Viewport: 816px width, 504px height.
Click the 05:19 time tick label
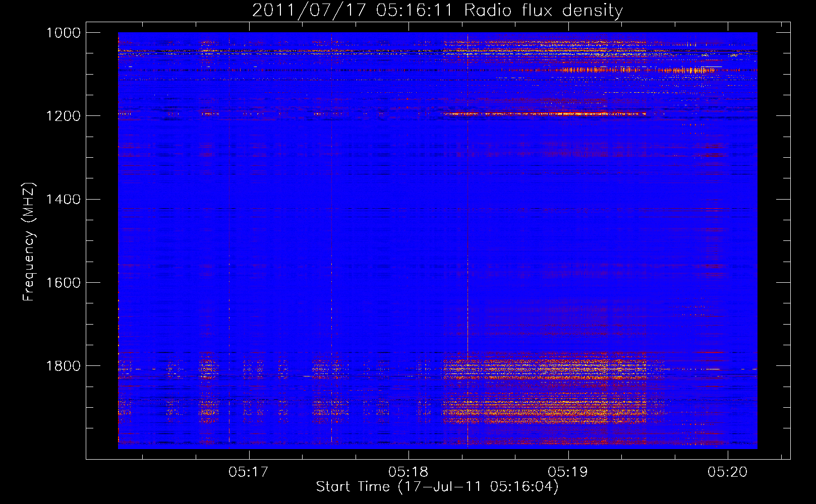click(x=568, y=472)
